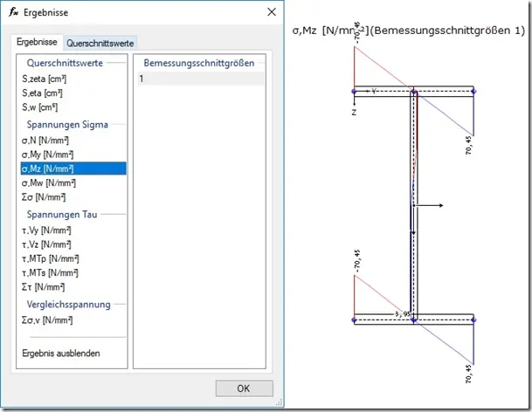Select Στ total shear entry
The width and height of the screenshot is (532, 412).
click(43, 287)
